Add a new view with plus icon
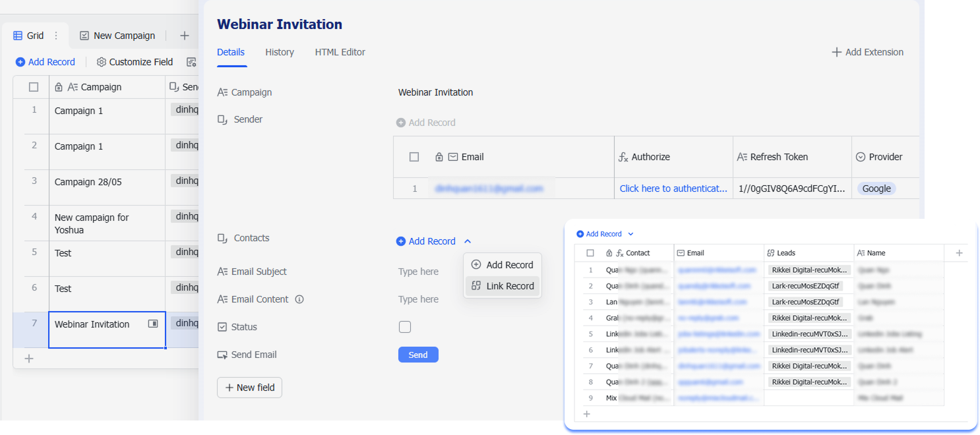 click(x=185, y=36)
